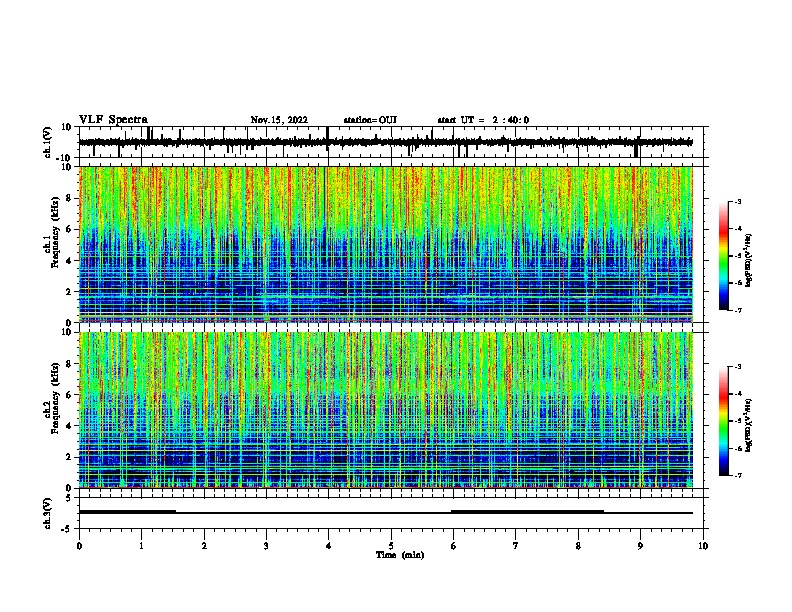The width and height of the screenshot is (792, 612).
Task: Click the time axis tick label "3"
Action: point(266,546)
